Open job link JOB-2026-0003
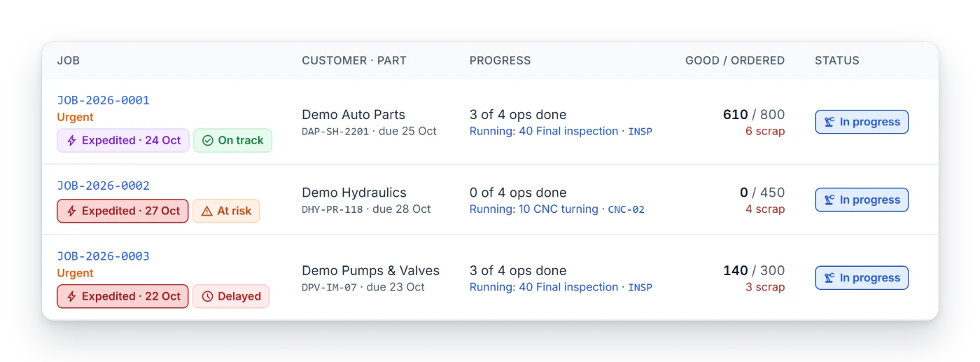Screen dimensions: 980x362 [x=103, y=256]
